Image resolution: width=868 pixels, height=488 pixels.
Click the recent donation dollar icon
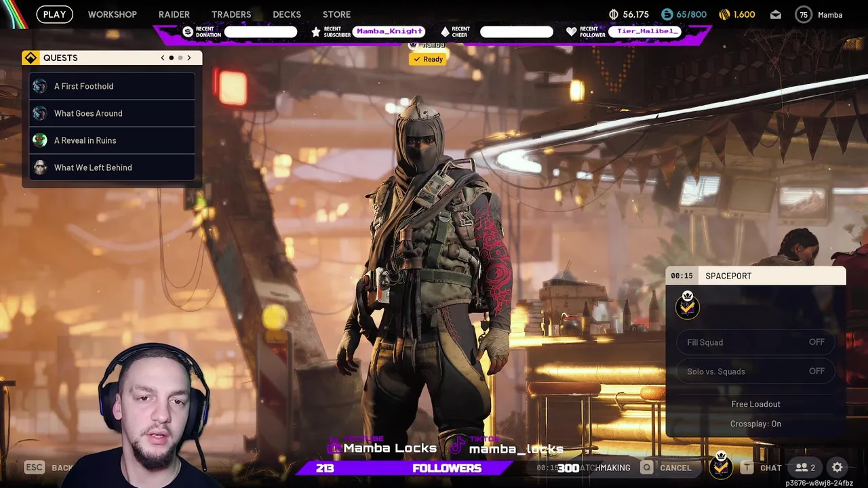point(188,32)
